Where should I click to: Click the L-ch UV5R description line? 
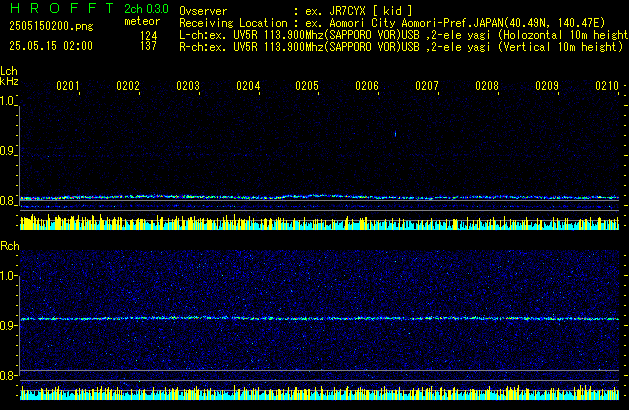click(403, 35)
